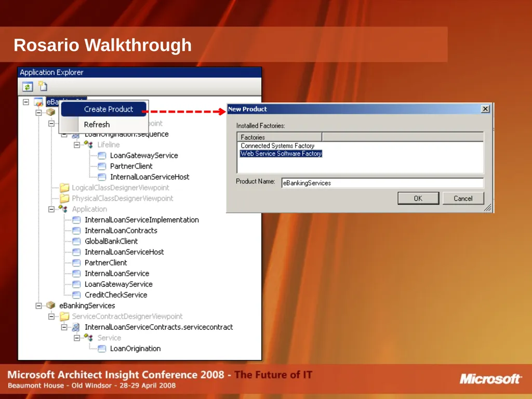Click the New Product dialog resize grip
Screen dimensions: 532x399
tap(488, 208)
